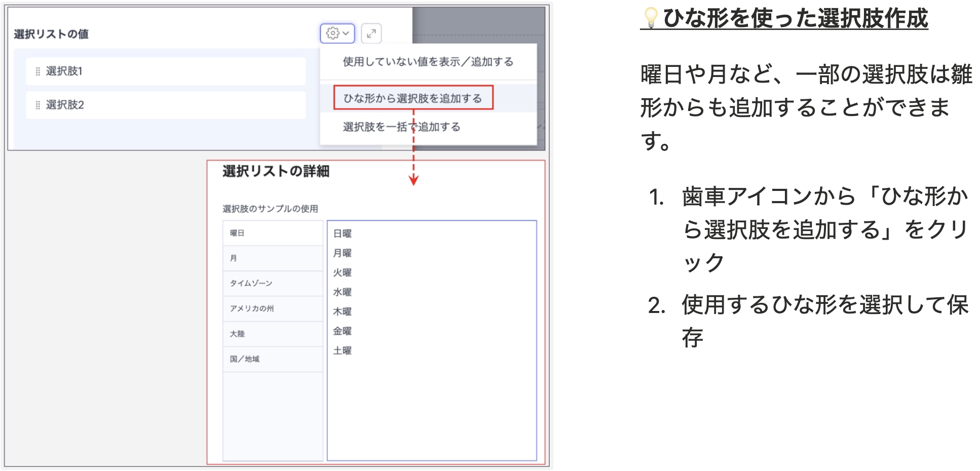This screenshot has width=980, height=471.
Task: Click the 選択リストの値 heading
Action: click(x=51, y=34)
